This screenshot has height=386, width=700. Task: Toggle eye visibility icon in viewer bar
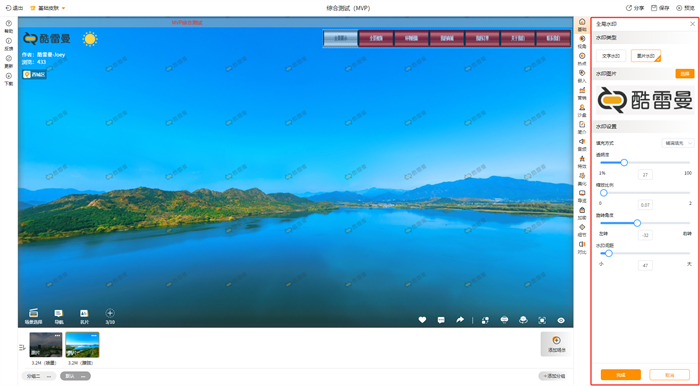coord(561,320)
